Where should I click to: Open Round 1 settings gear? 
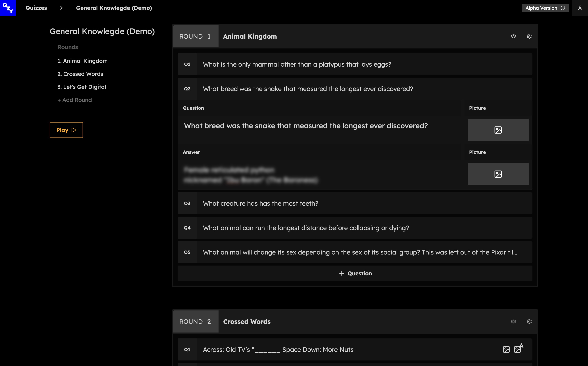click(x=529, y=36)
